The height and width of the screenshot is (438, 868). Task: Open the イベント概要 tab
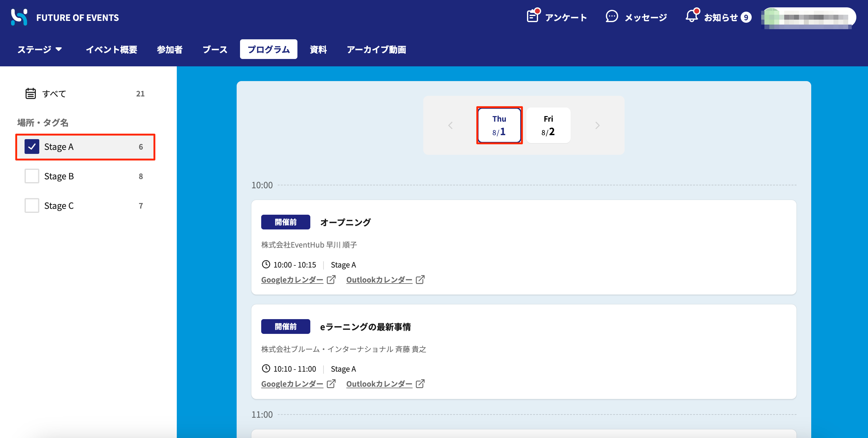pyautogui.click(x=111, y=49)
